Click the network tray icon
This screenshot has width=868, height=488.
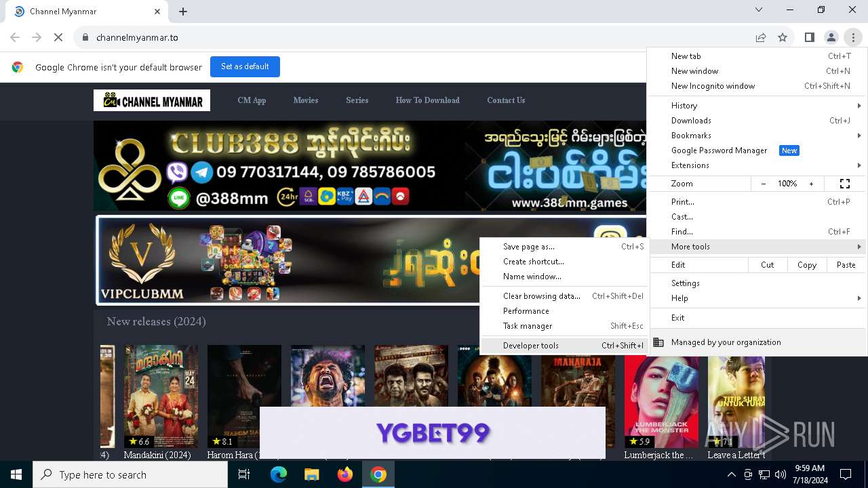[x=764, y=474]
